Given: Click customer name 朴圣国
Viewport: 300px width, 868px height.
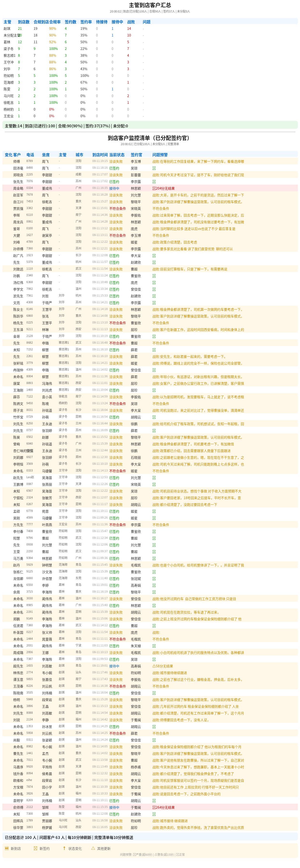Looking at the screenshot, I should (x=18, y=632).
